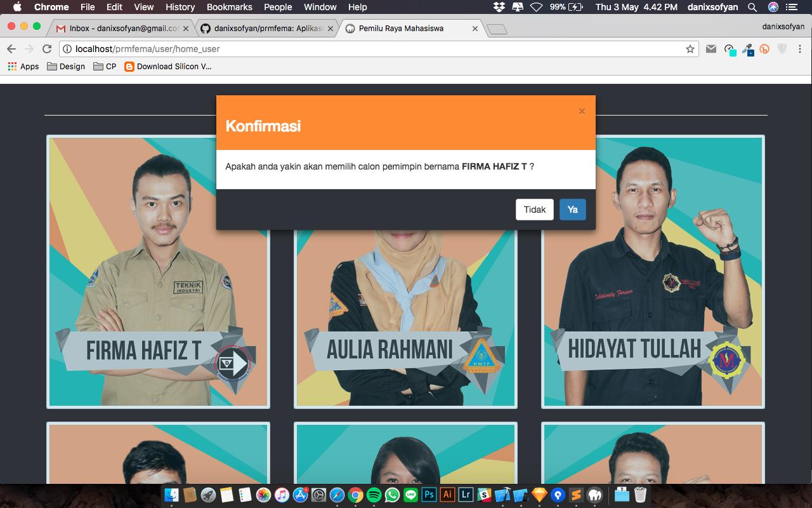Select the Hidayat Tullah candidate card

(x=653, y=272)
